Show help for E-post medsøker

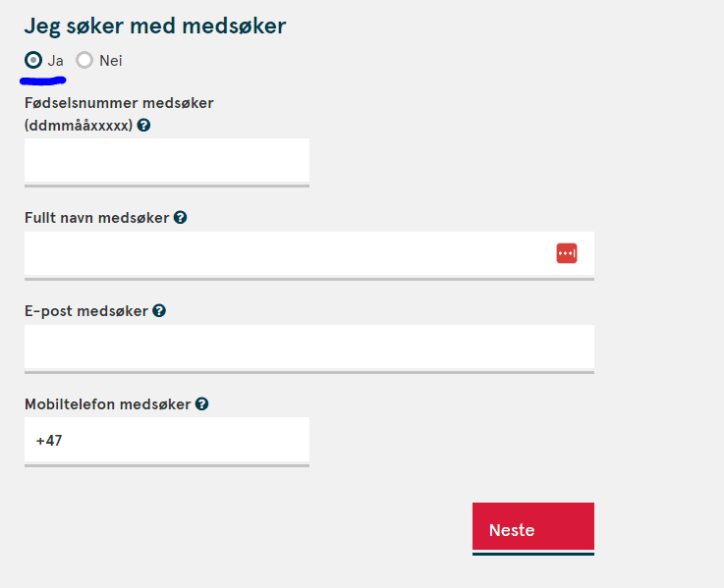pos(159,311)
